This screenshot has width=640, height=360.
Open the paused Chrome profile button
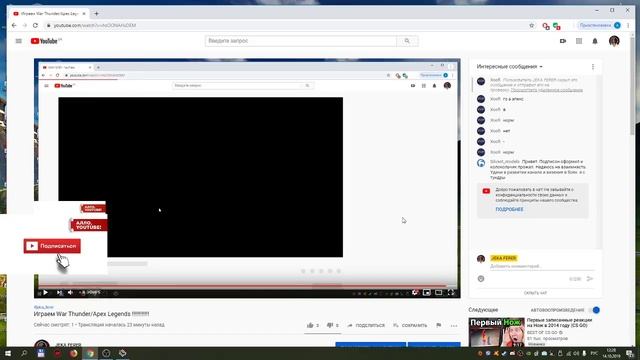pyautogui.click(x=600, y=25)
